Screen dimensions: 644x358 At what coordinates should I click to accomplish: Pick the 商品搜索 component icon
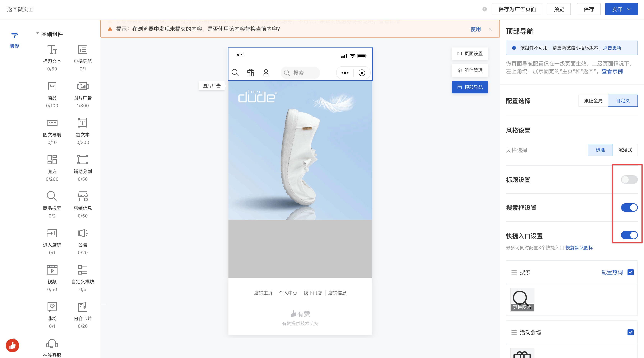[x=52, y=196]
